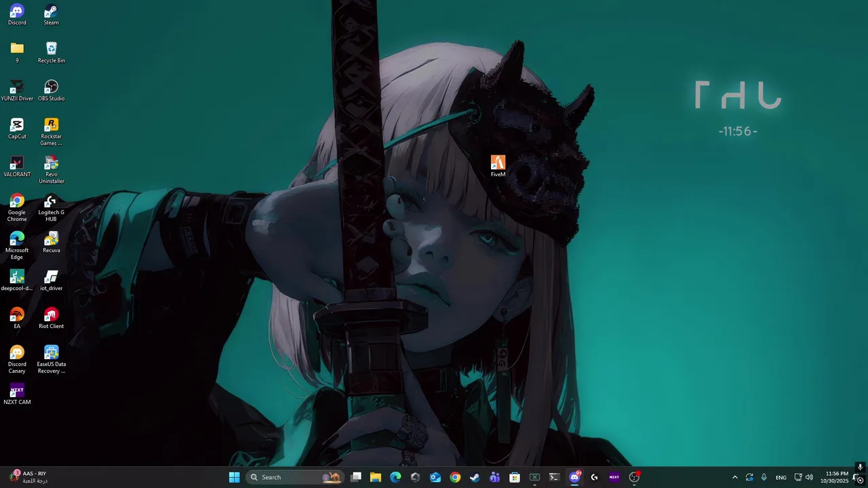Select the VALORANT desktop shortcut

(17, 167)
